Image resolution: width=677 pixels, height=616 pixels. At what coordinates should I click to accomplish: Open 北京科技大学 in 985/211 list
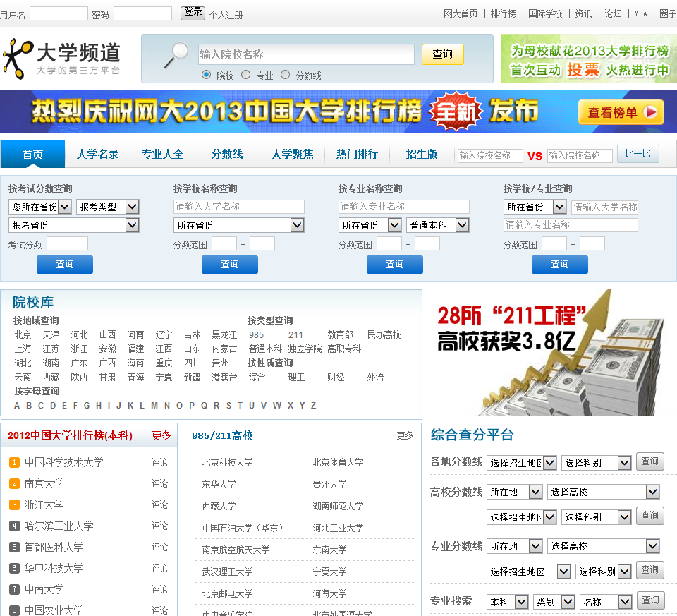point(228,462)
